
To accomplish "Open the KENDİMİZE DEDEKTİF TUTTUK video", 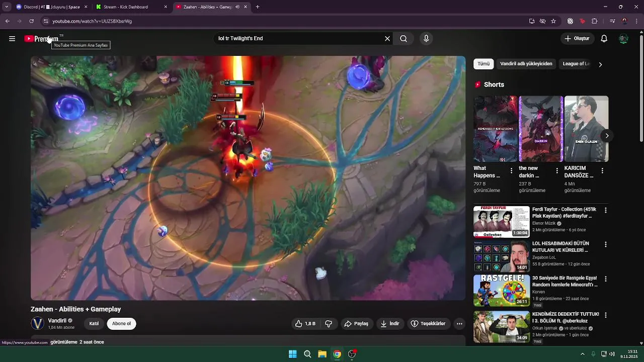I will 501,326.
